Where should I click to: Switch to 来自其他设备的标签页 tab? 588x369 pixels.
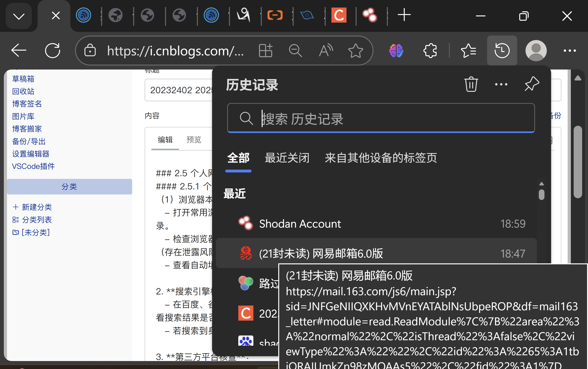click(x=380, y=158)
